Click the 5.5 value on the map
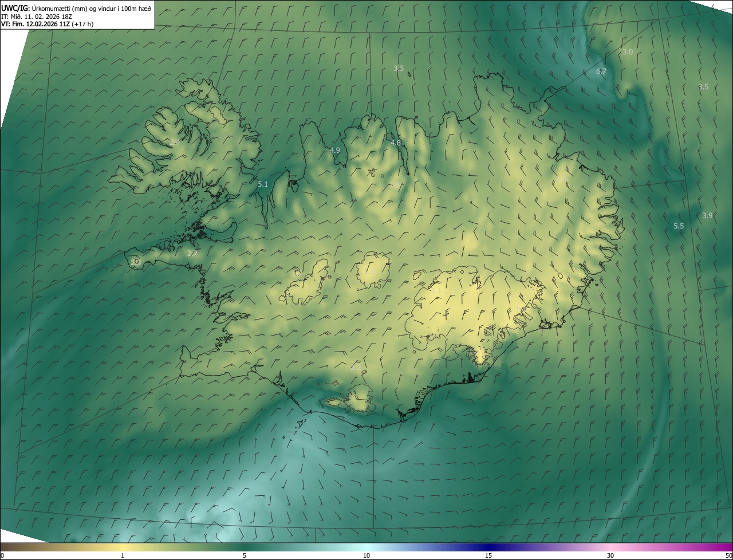Image resolution: width=733 pixels, height=560 pixels. 679,226
